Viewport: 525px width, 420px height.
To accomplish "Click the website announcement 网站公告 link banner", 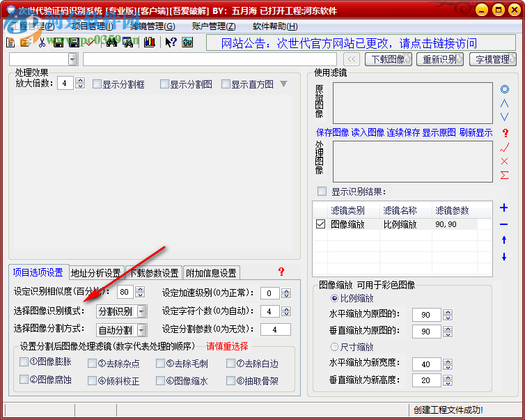I will coord(361,43).
